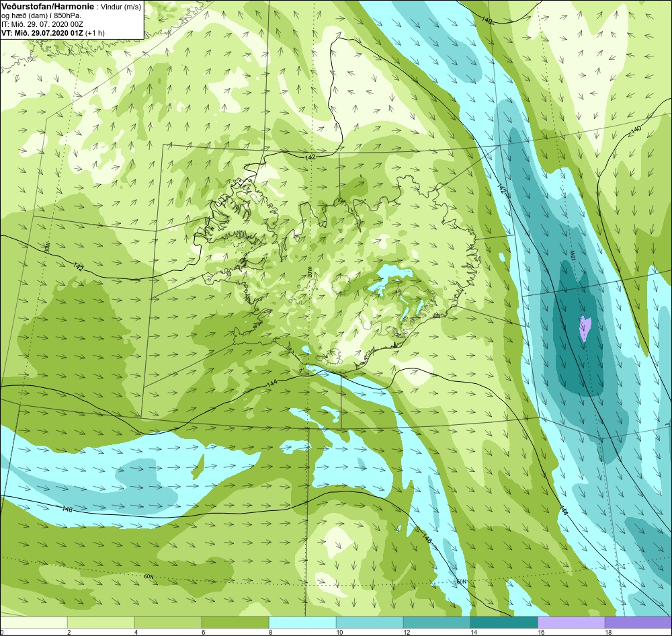Pick the 8–10 m/s pale cyan swatch

point(302,622)
